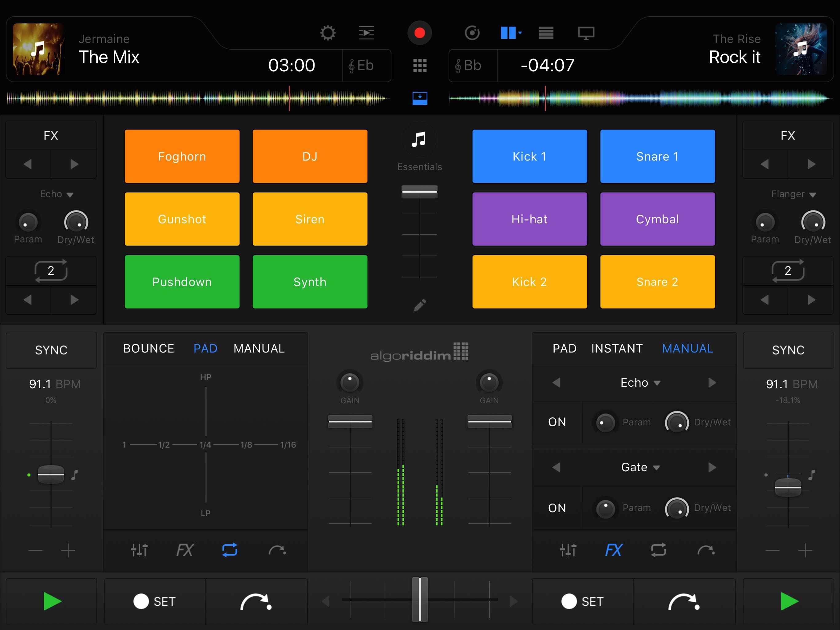This screenshot has width=840, height=630.
Task: Enable SYNC on the left deck
Action: coord(51,350)
